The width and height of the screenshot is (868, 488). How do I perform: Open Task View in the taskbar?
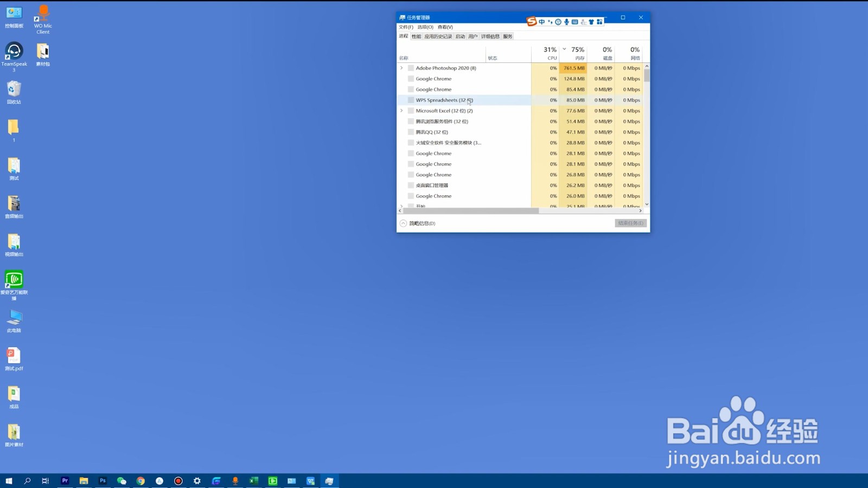pyautogui.click(x=46, y=480)
